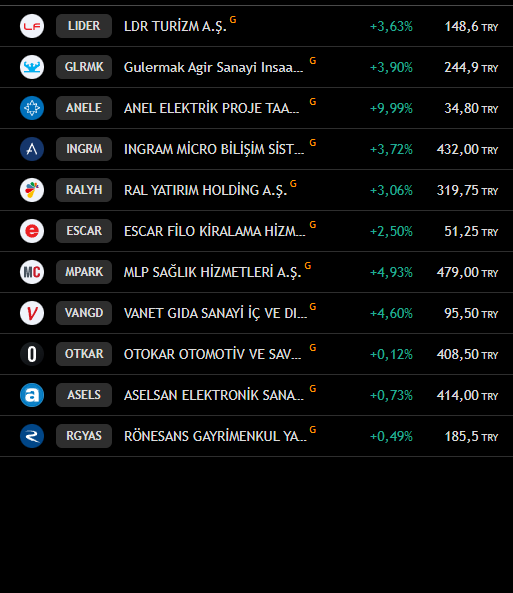513x593 pixels.
Task: Click the +0,49% change value
Action: click(391, 436)
